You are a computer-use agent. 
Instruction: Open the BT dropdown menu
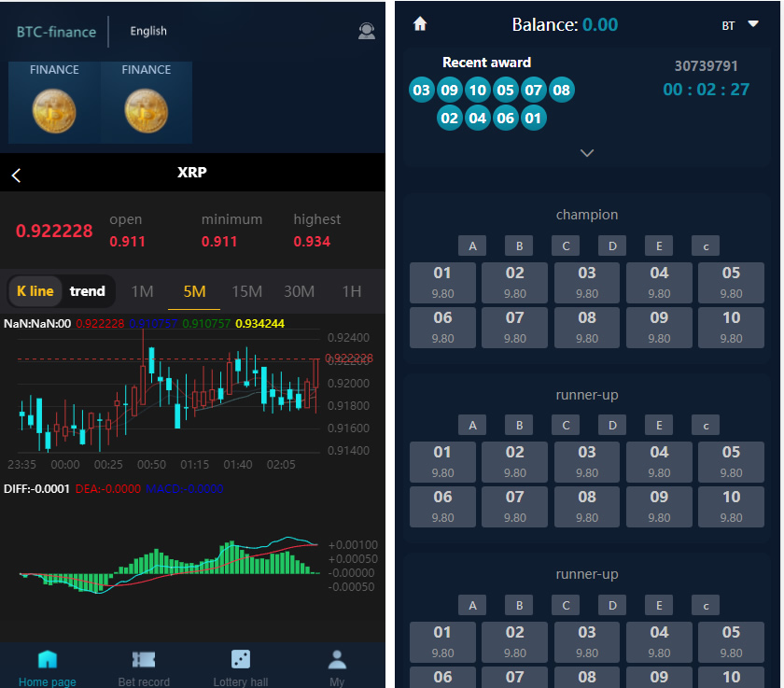coord(741,25)
